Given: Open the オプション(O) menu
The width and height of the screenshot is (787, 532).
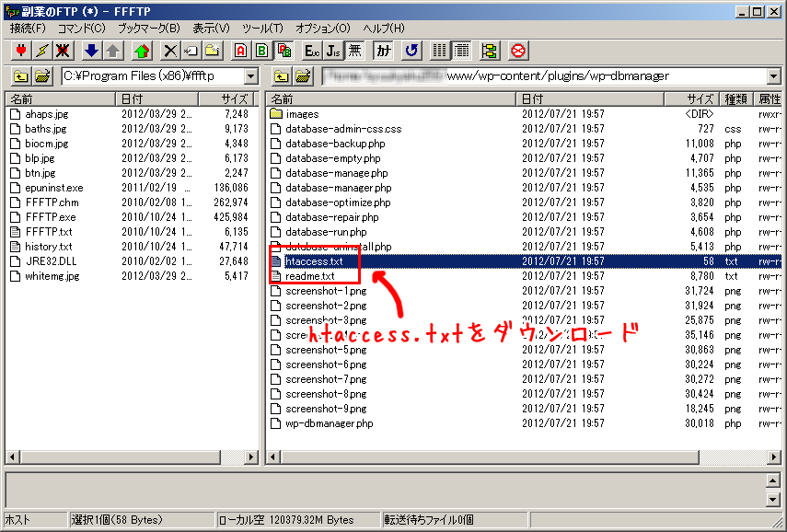Looking at the screenshot, I should click(322, 29).
